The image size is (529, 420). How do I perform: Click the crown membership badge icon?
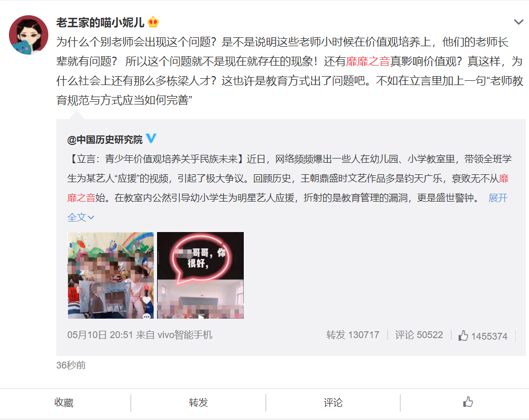pyautogui.click(x=153, y=22)
